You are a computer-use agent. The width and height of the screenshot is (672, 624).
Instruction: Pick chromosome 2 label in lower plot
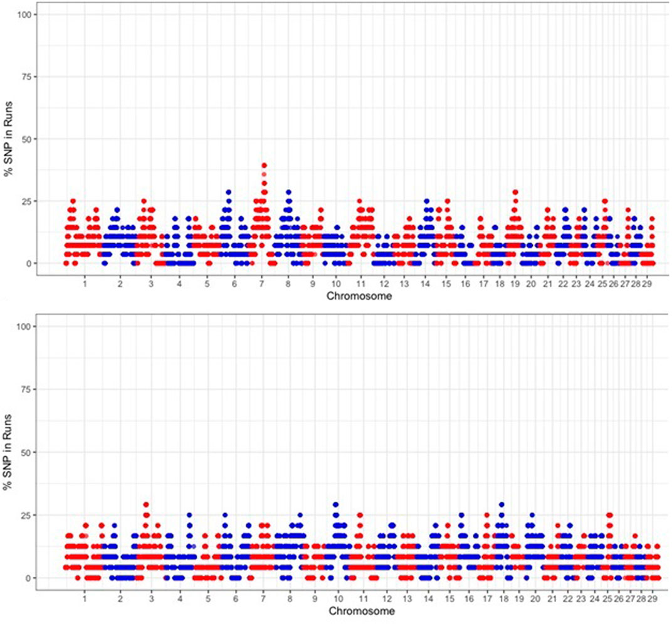click(120, 598)
